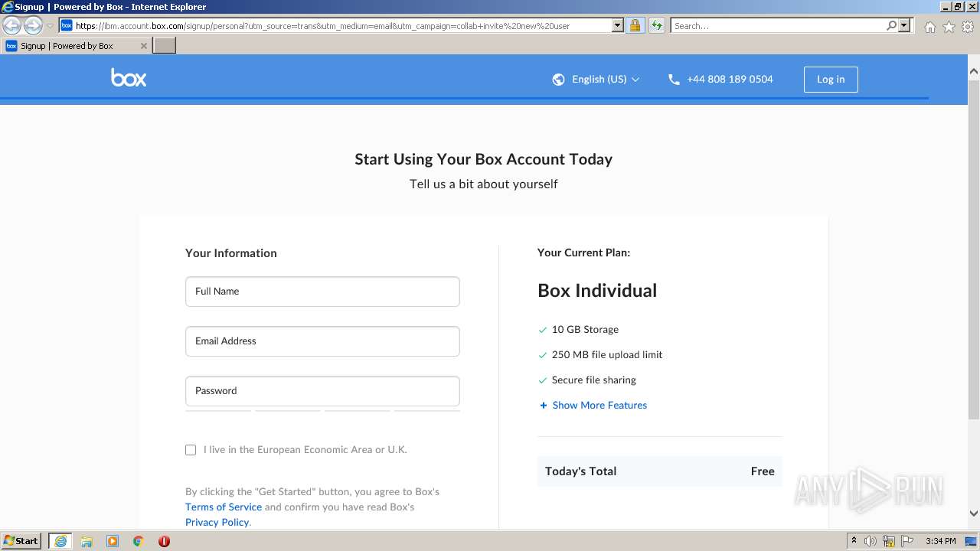
Task: Open the Windows Start menu
Action: pyautogui.click(x=21, y=541)
